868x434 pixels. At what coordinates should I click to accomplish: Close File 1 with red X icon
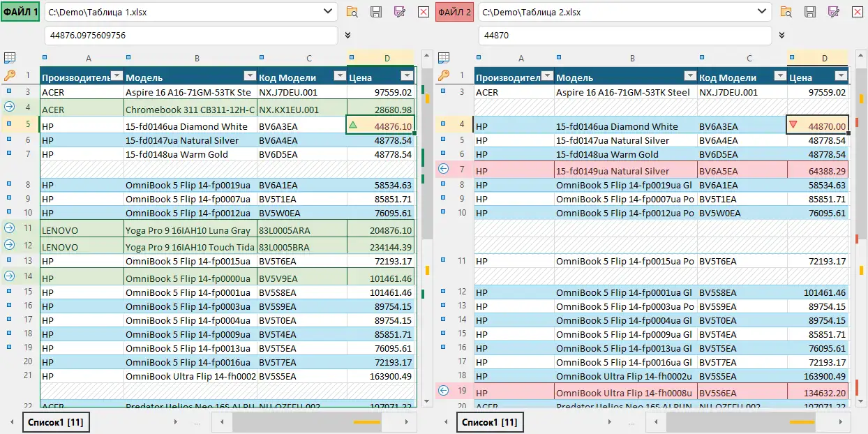point(424,12)
